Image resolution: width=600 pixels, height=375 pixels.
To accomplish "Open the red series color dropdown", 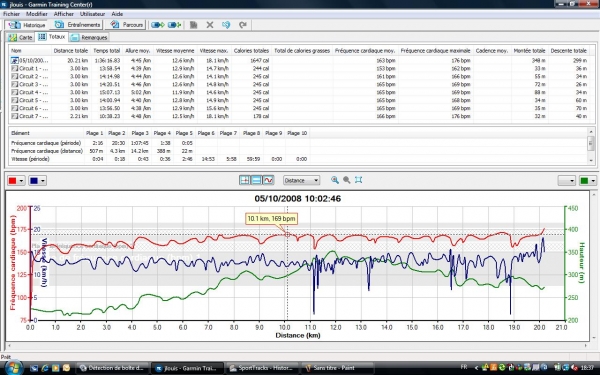I will (x=16, y=181).
